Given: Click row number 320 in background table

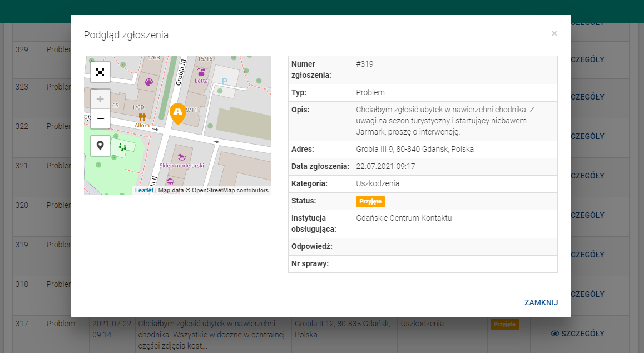Looking at the screenshot, I should click(x=22, y=205).
